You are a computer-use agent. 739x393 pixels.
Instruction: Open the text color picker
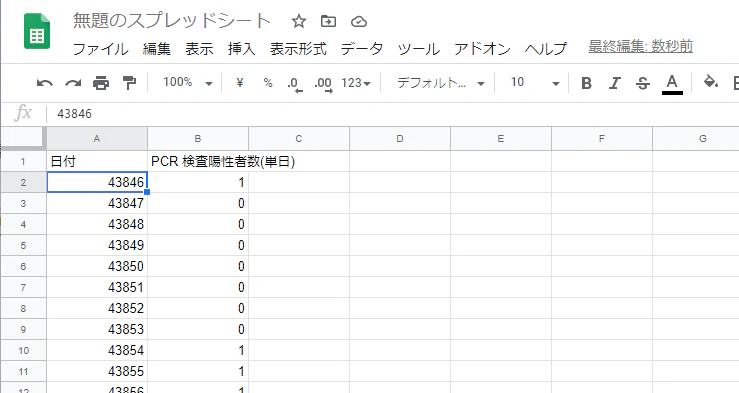[672, 84]
